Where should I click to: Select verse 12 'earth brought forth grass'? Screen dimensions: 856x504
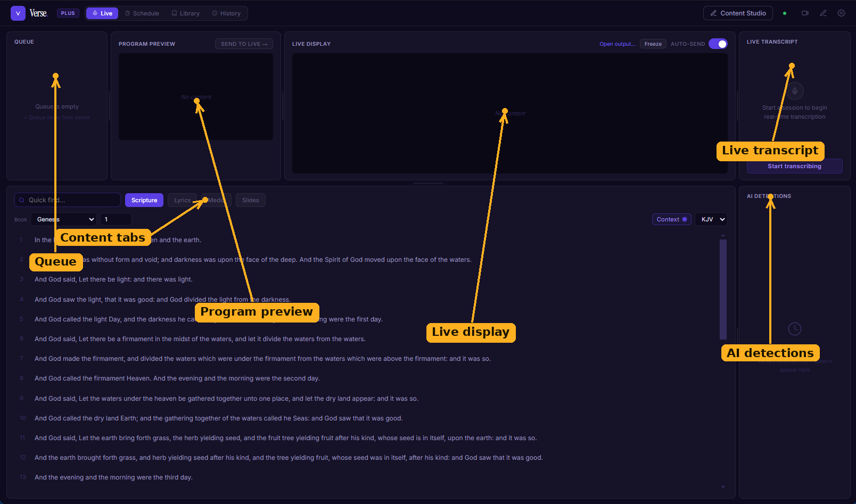[x=367, y=458]
